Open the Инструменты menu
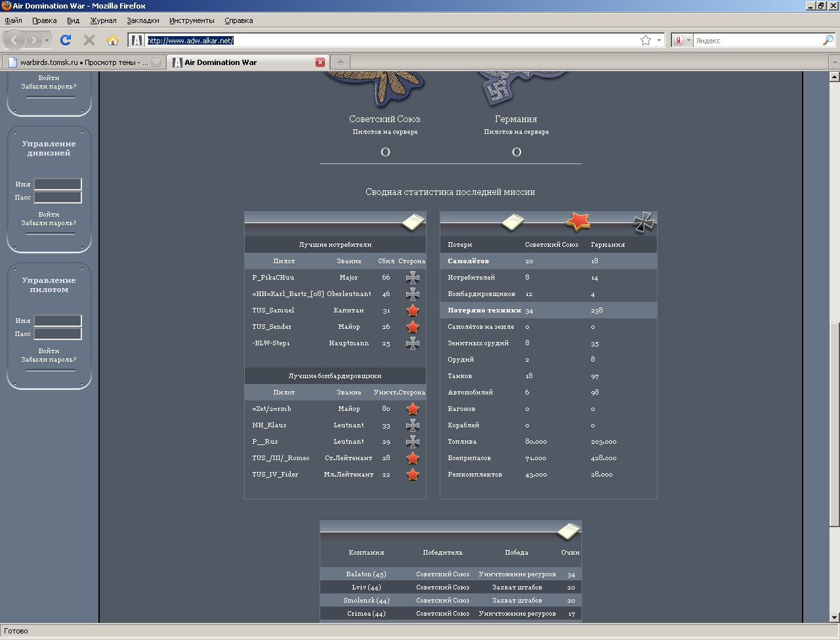Image resolution: width=840 pixels, height=640 pixels. (192, 20)
